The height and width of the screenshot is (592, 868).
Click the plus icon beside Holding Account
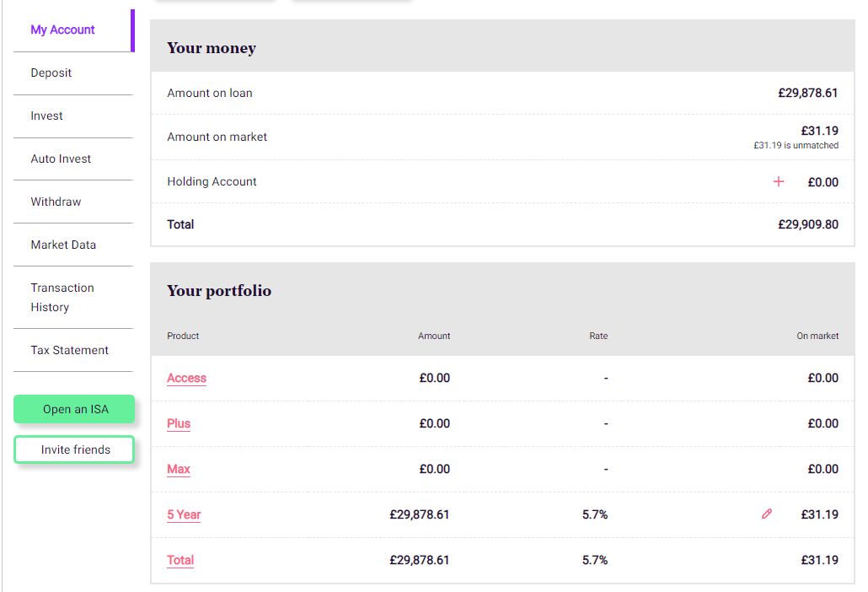779,181
